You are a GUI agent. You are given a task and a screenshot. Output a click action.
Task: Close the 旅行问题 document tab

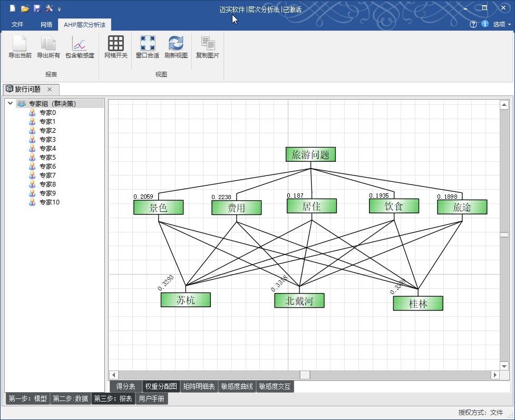[x=50, y=90]
